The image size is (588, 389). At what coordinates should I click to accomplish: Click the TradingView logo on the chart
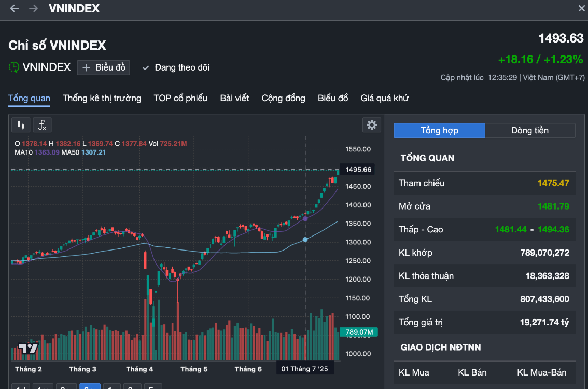[28, 349]
